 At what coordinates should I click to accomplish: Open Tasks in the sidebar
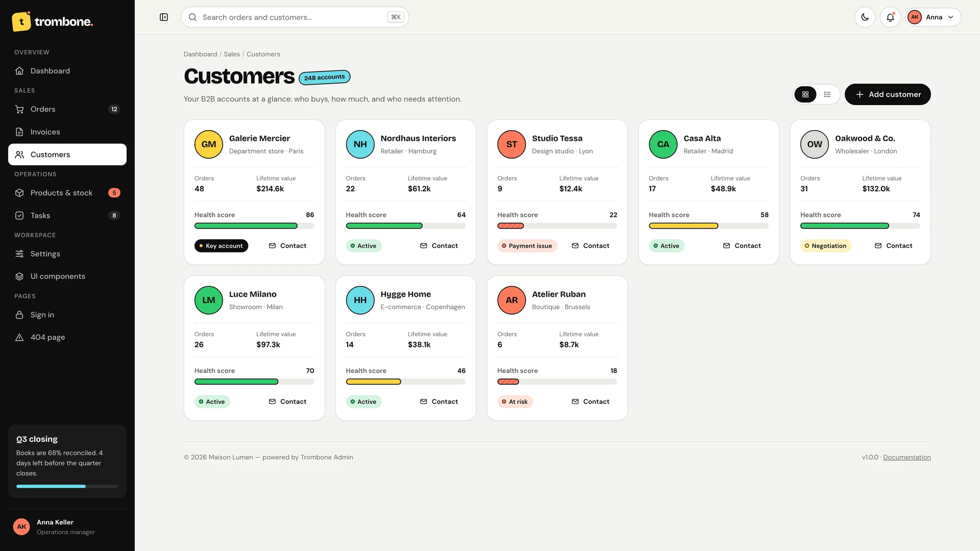pos(67,215)
